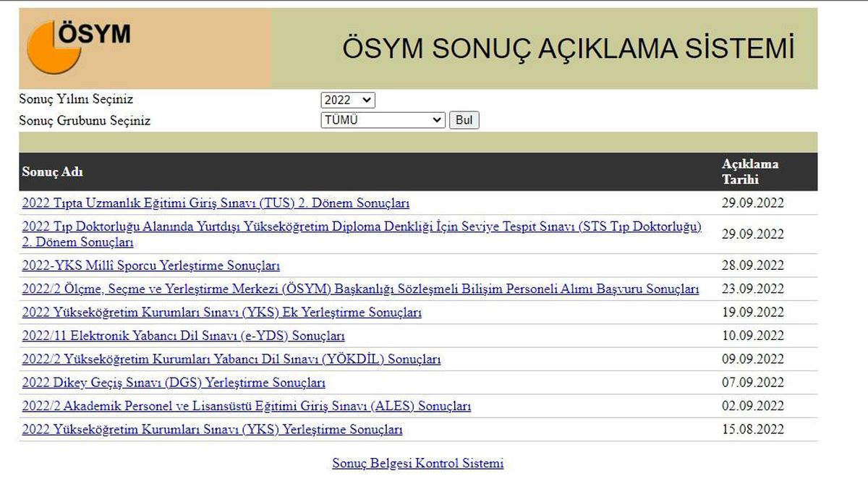Click the date 09.09.2022
Image resolution: width=868 pixels, height=497 pixels.
pyautogui.click(x=753, y=360)
